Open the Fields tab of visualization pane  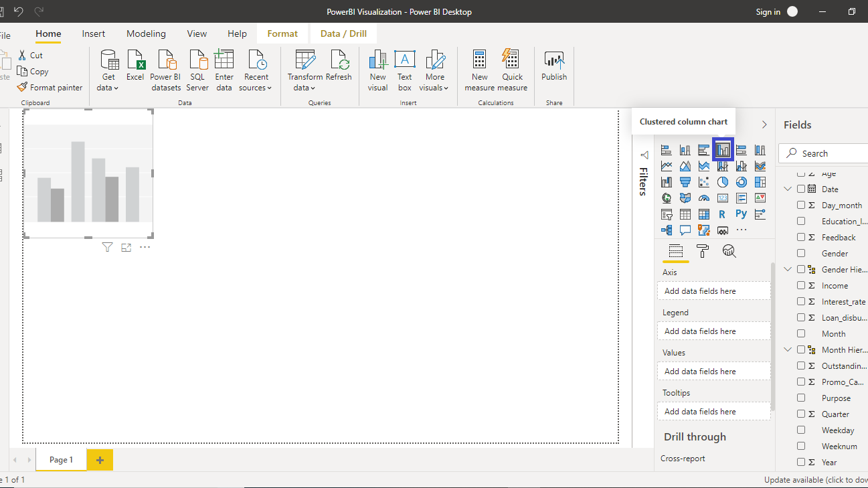tap(676, 251)
